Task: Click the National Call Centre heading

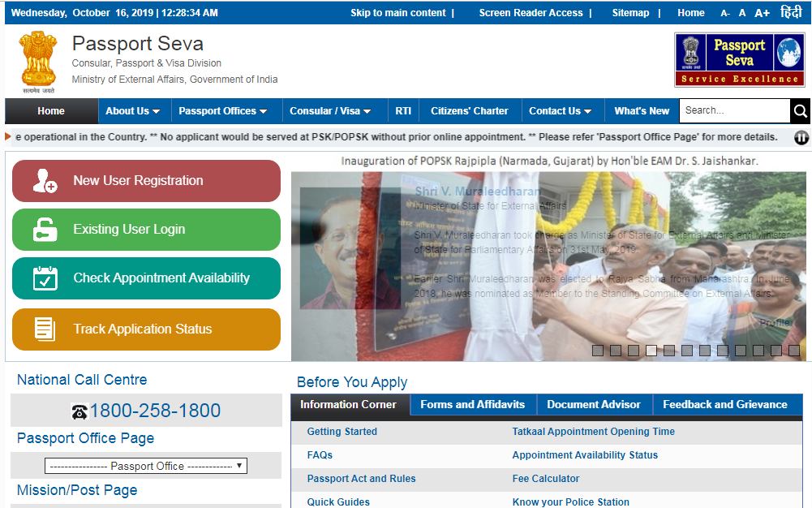Action: coord(82,380)
